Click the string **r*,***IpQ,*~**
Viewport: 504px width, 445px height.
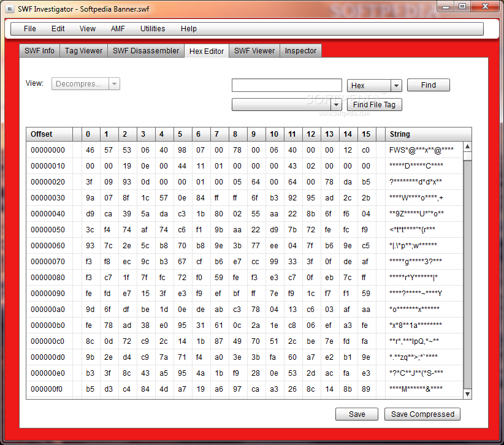pos(414,341)
